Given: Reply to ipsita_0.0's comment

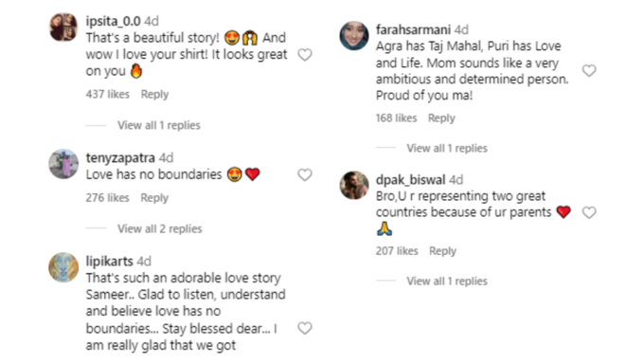Looking at the screenshot, I should pos(154,95).
